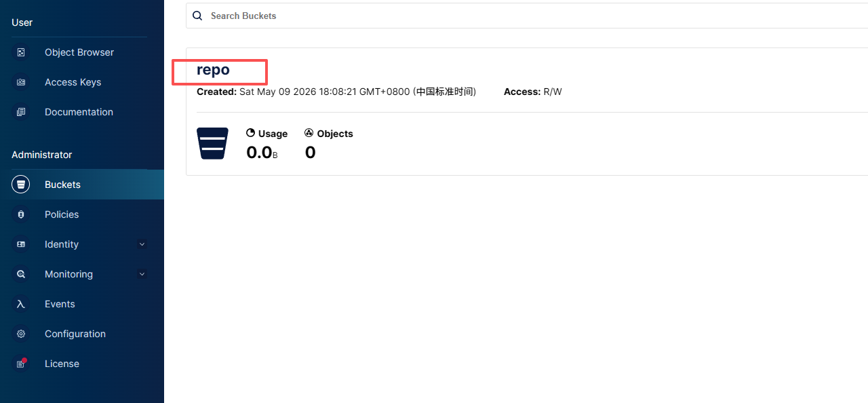Click the License icon with red dot
The height and width of the screenshot is (403, 868).
point(21,364)
